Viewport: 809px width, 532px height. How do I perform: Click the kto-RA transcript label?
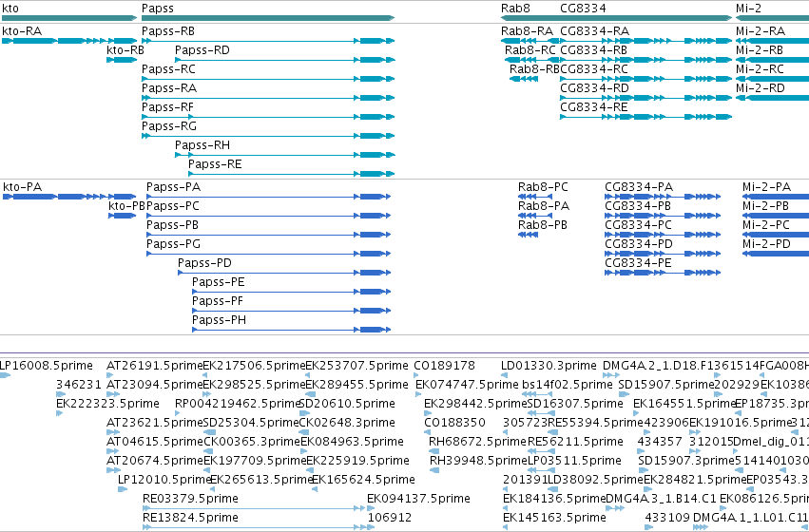(22, 31)
